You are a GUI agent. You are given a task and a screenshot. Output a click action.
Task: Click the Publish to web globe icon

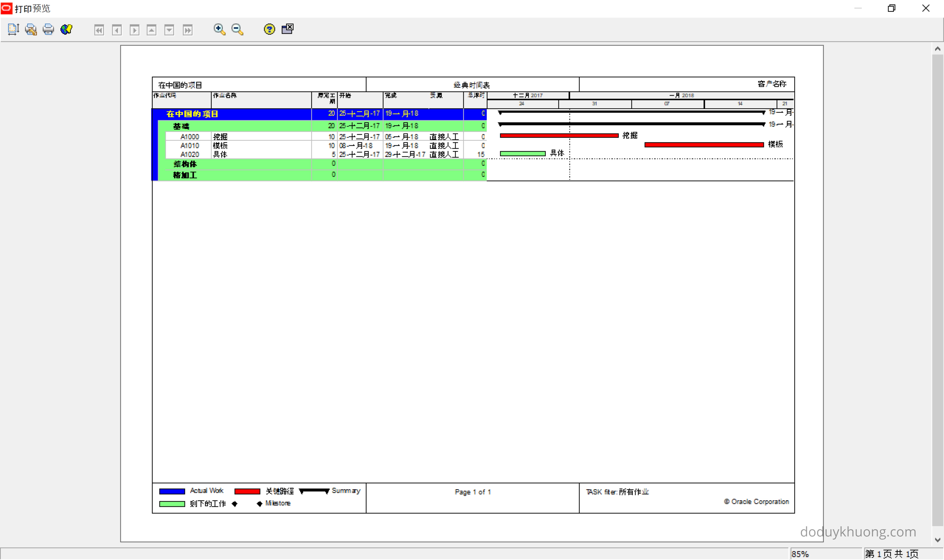click(66, 29)
